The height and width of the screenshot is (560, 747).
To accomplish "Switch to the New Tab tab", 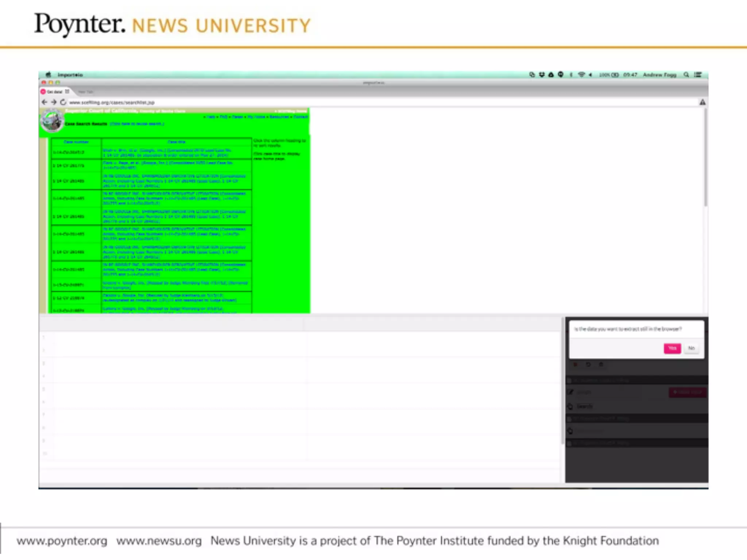I will pyautogui.click(x=85, y=92).
